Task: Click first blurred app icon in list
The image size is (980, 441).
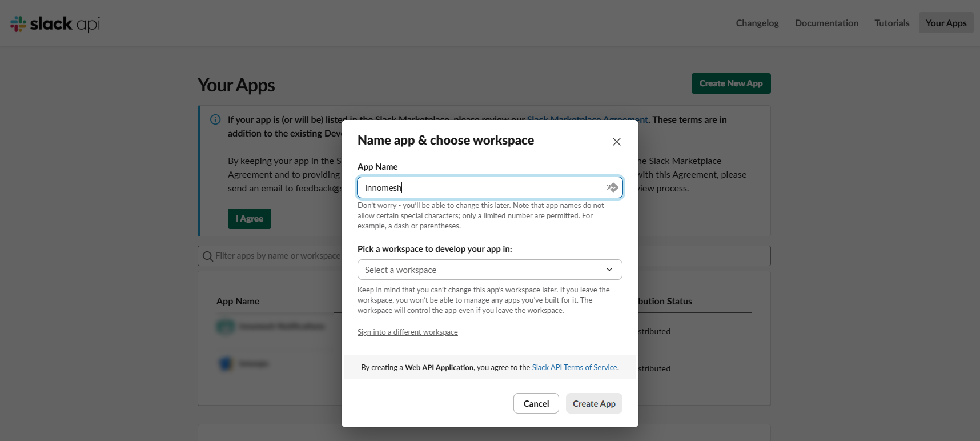Action: (x=226, y=326)
